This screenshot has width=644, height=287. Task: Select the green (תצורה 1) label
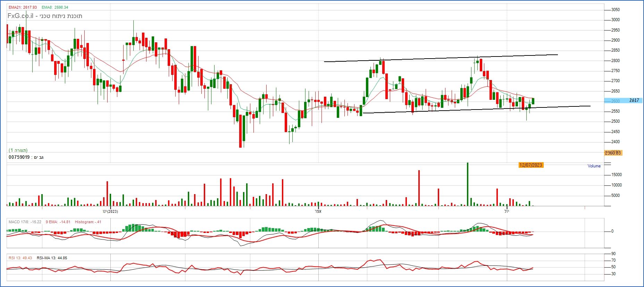[x=18, y=150]
